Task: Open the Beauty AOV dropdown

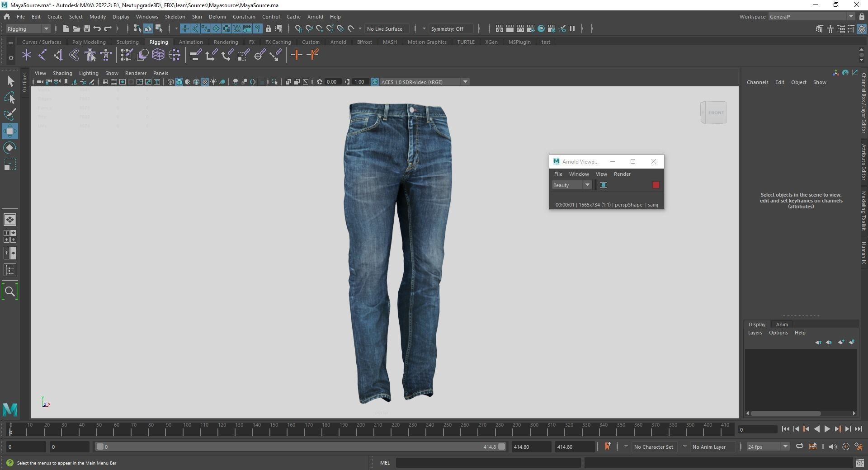Action: click(x=571, y=185)
